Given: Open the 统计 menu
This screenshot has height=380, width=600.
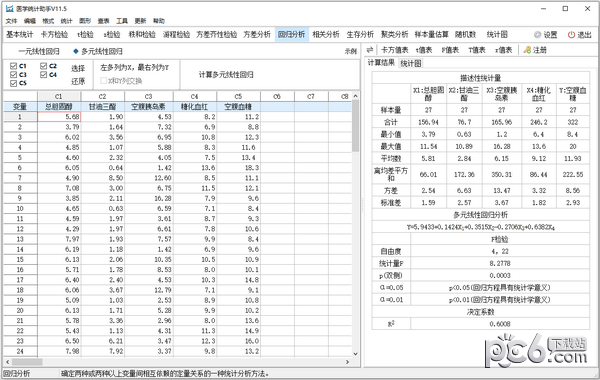Looking at the screenshot, I should point(67,21).
